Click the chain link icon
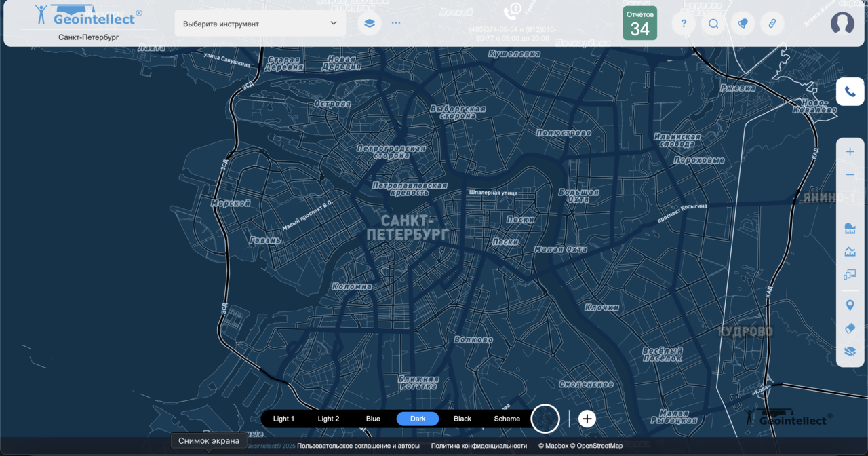The width and height of the screenshot is (868, 456). (772, 24)
